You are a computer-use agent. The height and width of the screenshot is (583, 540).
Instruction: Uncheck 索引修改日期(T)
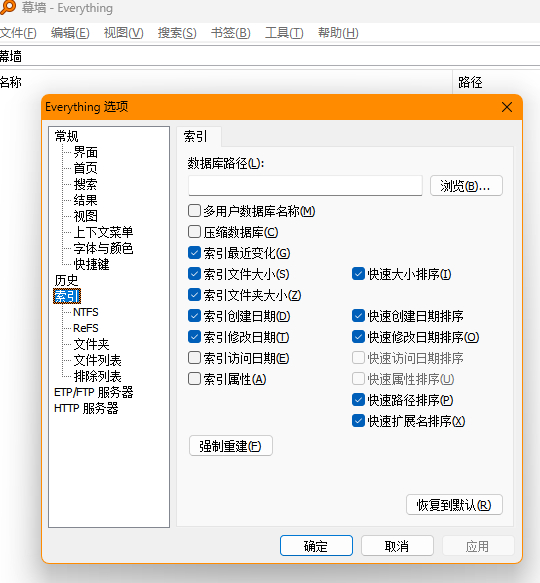click(x=195, y=337)
